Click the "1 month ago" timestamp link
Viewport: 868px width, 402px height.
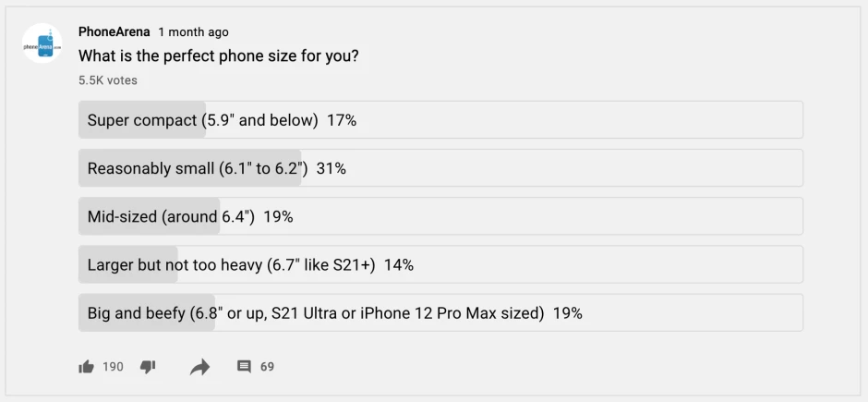[x=193, y=32]
